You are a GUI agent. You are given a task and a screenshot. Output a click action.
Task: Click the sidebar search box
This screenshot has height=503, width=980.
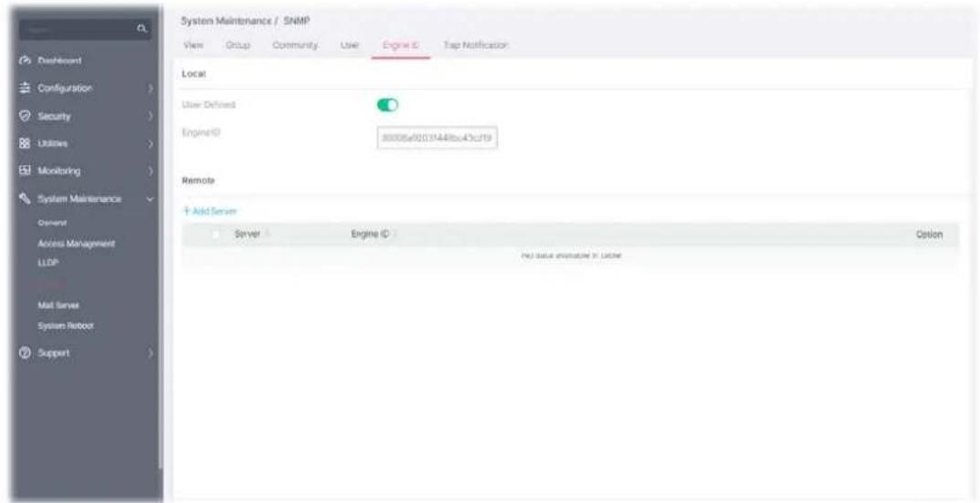86,28
